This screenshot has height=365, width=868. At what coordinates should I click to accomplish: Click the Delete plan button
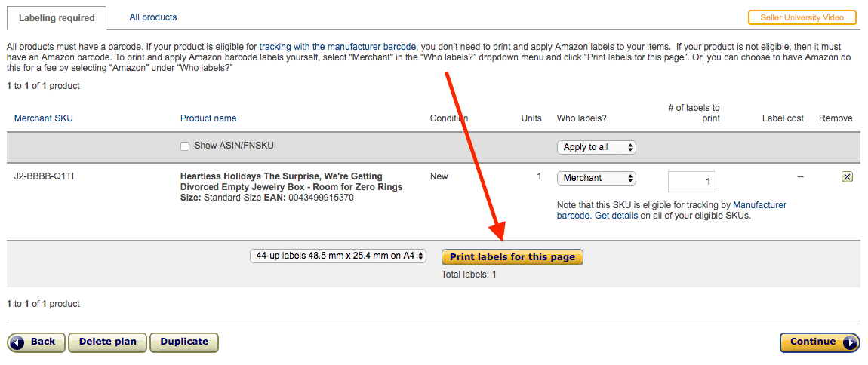[107, 342]
